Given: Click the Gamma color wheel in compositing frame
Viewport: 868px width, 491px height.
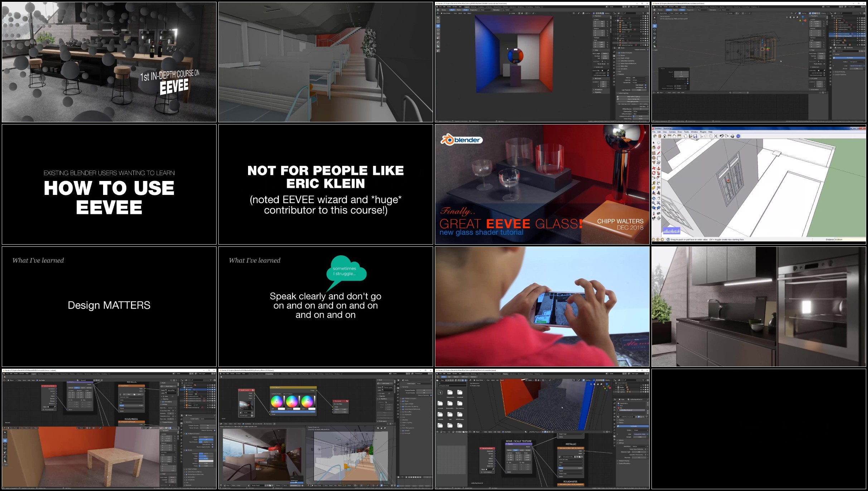Looking at the screenshot, I should click(292, 402).
